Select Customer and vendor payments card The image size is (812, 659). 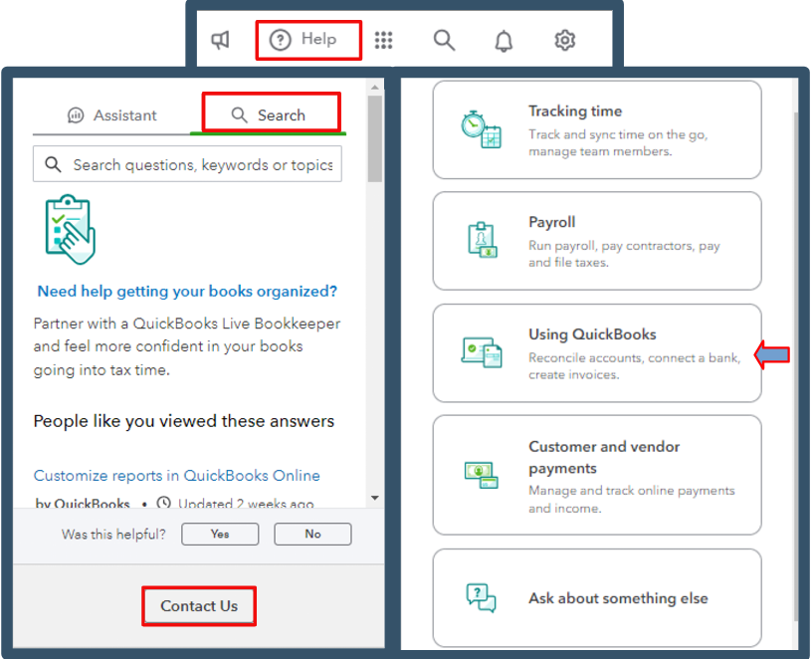[597, 475]
